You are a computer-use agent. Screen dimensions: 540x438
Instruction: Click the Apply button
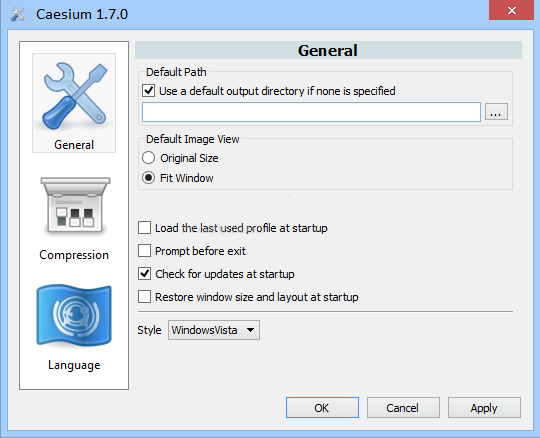coord(484,408)
